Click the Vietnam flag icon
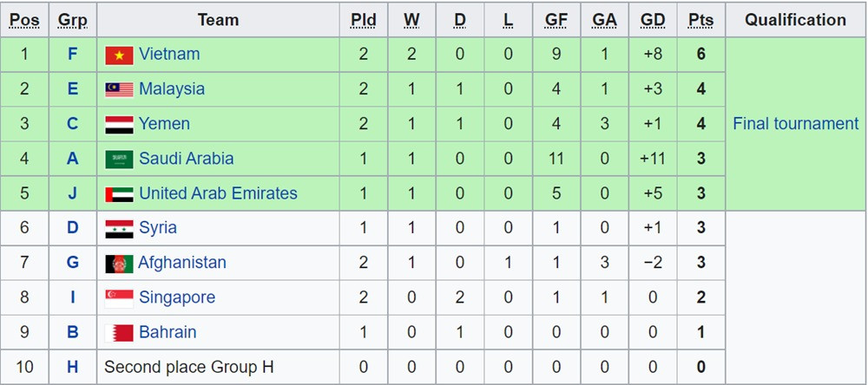The image size is (868, 385). (x=119, y=55)
